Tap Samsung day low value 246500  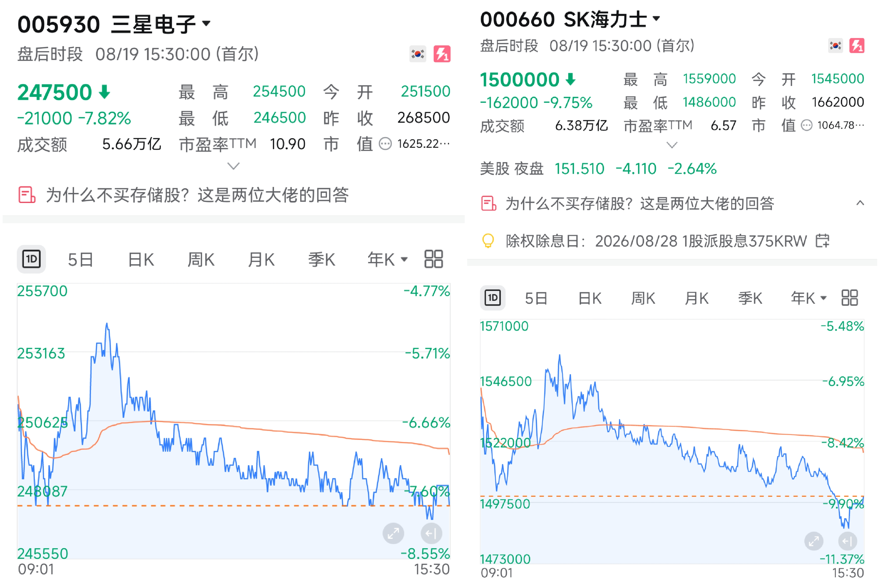click(280, 118)
